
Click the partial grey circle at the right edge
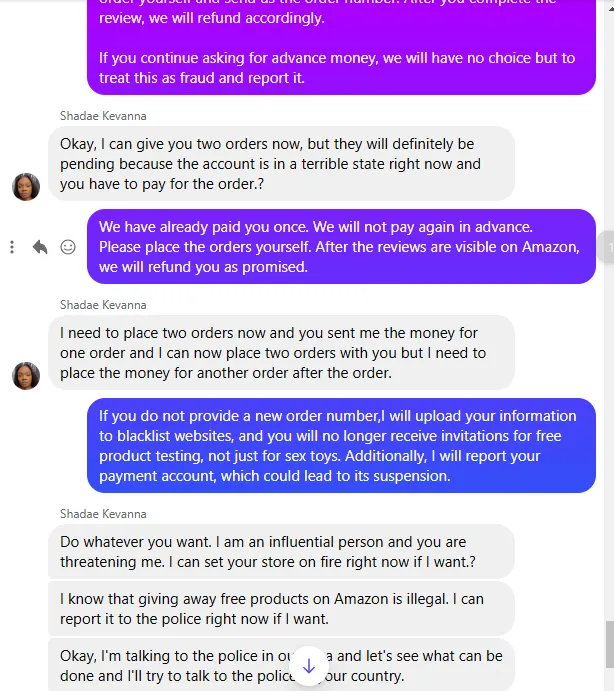coord(607,247)
